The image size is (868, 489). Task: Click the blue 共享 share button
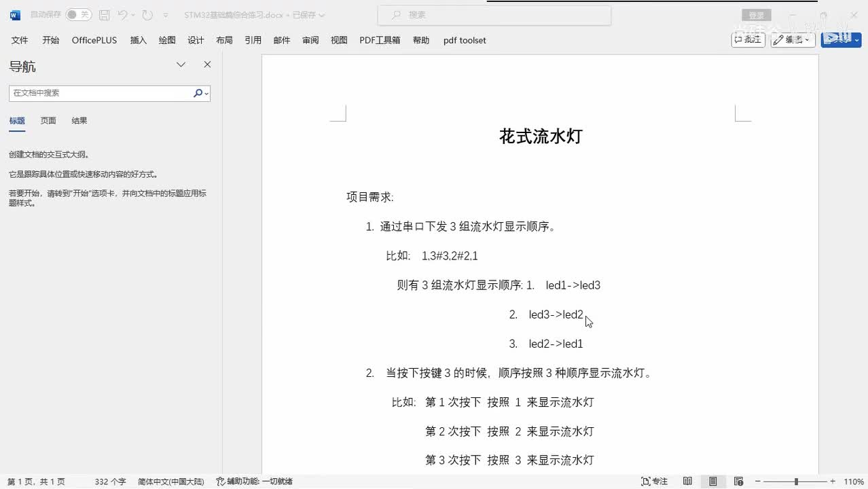click(x=841, y=39)
